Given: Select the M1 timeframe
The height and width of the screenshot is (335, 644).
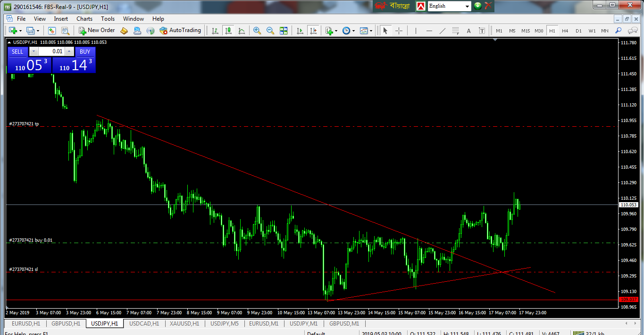Looking at the screenshot, I should [x=499, y=31].
